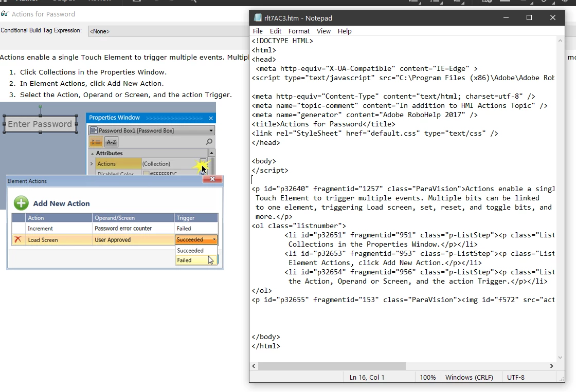Click the Operand/Screen column header
The height and width of the screenshot is (392, 576).
coord(133,218)
